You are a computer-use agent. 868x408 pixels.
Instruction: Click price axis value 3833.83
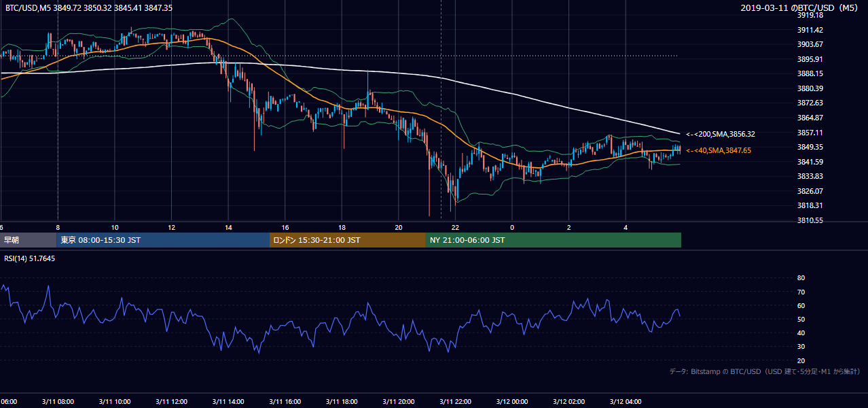point(810,176)
